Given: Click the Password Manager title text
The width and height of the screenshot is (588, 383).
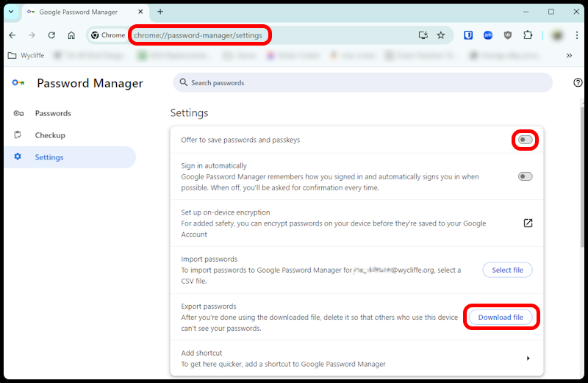Looking at the screenshot, I should [90, 83].
